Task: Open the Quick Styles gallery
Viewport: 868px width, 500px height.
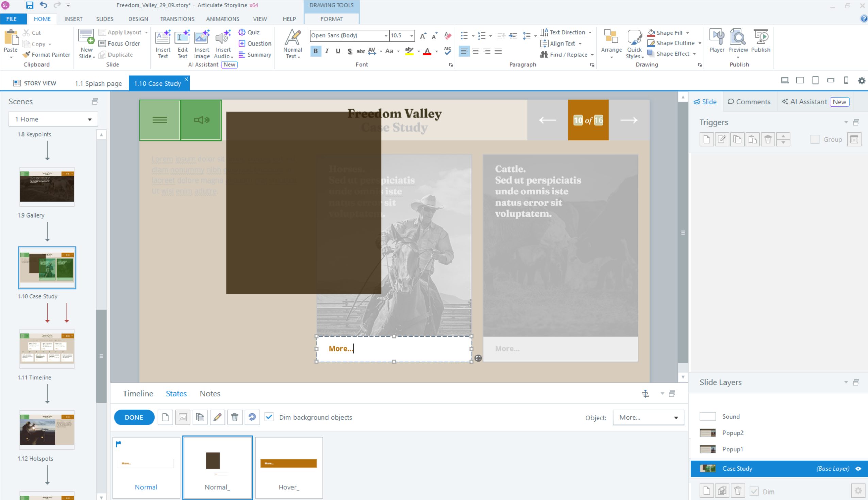Action: click(634, 44)
